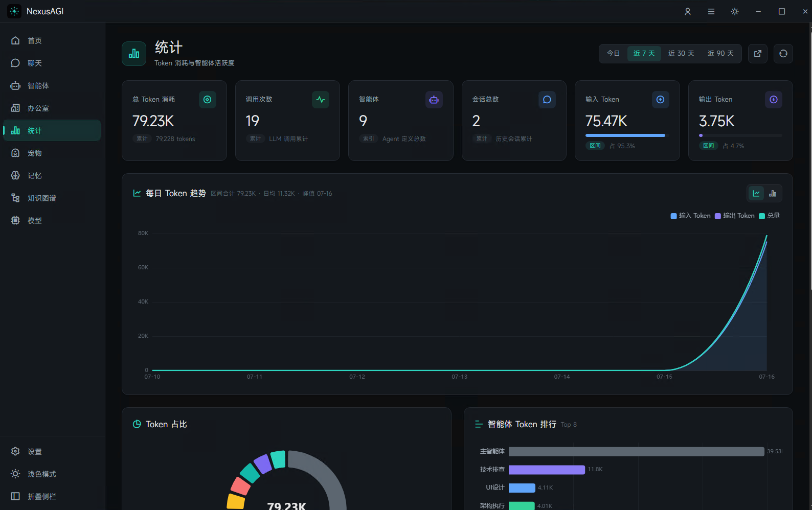Select the 近 90 天 time range tab
This screenshot has height=510, width=812.
click(720, 54)
